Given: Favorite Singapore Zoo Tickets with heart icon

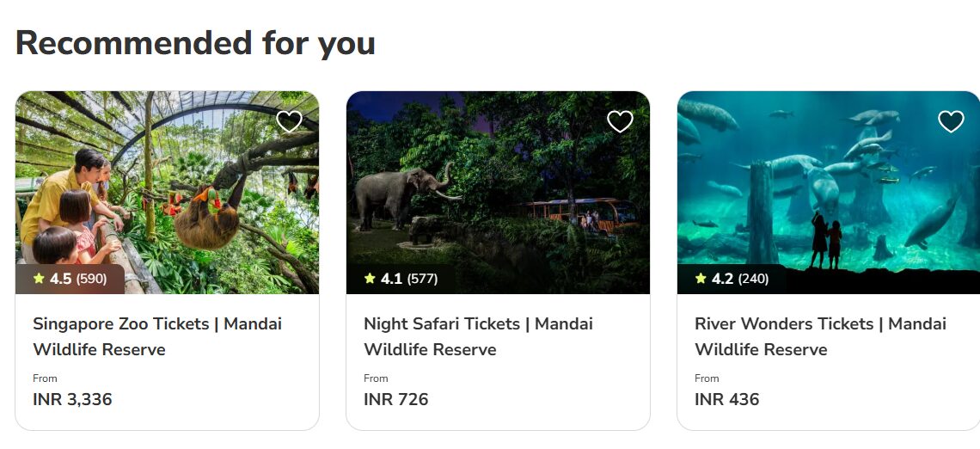Looking at the screenshot, I should [x=289, y=121].
